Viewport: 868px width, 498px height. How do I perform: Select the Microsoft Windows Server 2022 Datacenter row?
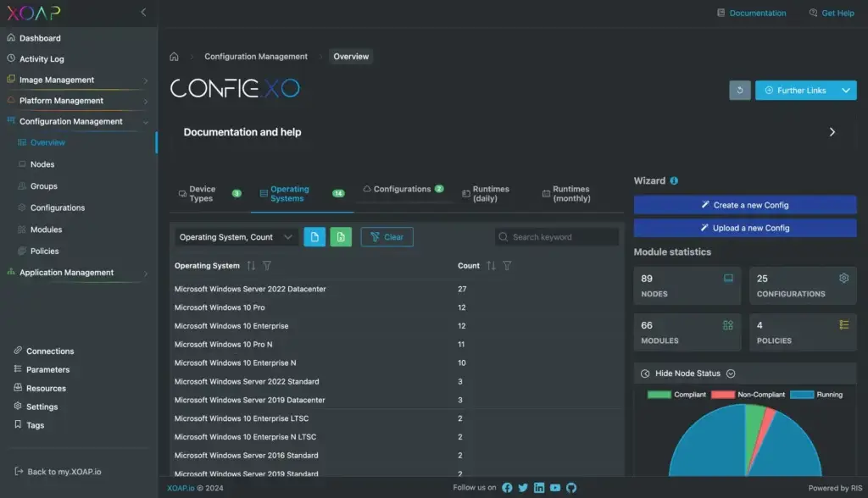pos(397,289)
